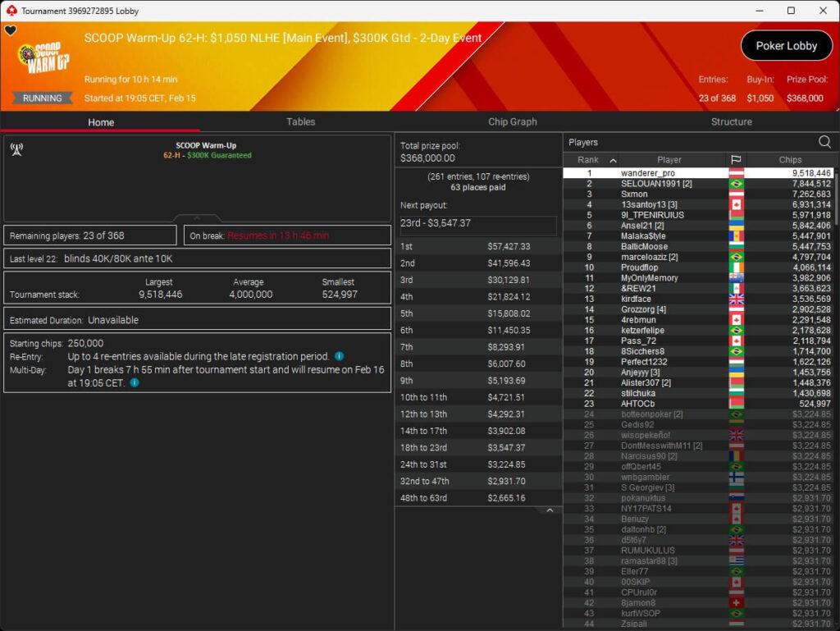The image size is (840, 631).
Task: Click the Poker Lobby button
Action: coord(786,46)
